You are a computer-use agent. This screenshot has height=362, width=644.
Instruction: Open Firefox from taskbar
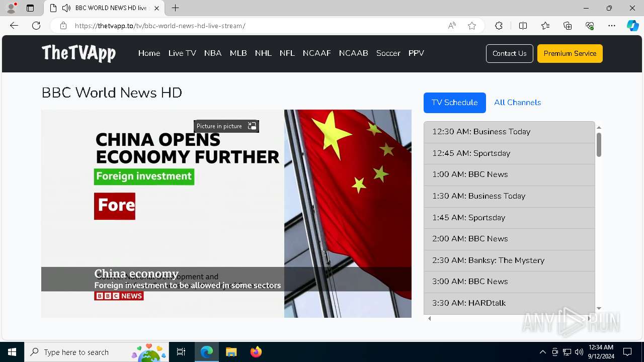coord(256,352)
